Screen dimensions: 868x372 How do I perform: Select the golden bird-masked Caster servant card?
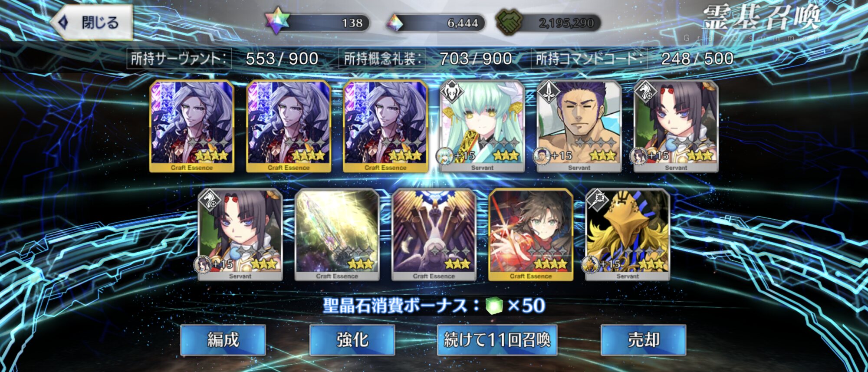[628, 235]
